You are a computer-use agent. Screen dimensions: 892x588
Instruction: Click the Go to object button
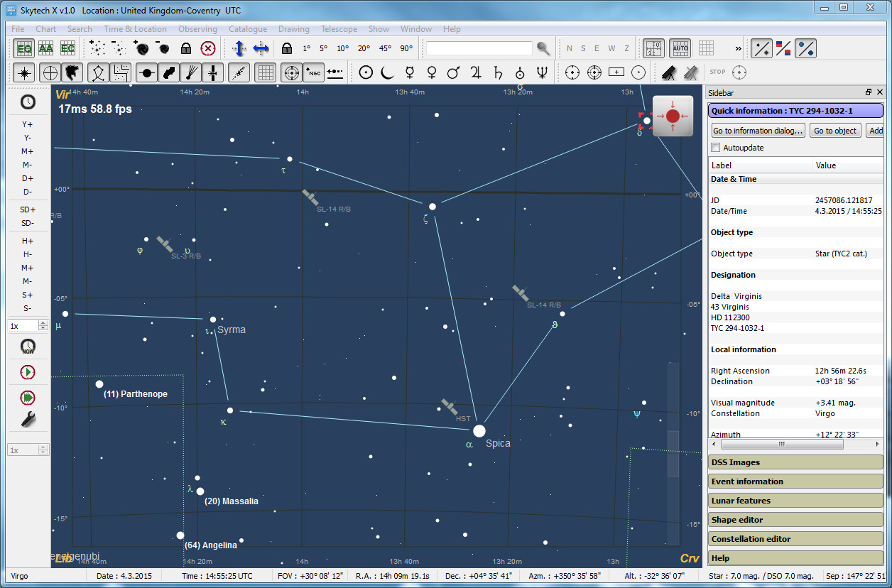coord(835,131)
